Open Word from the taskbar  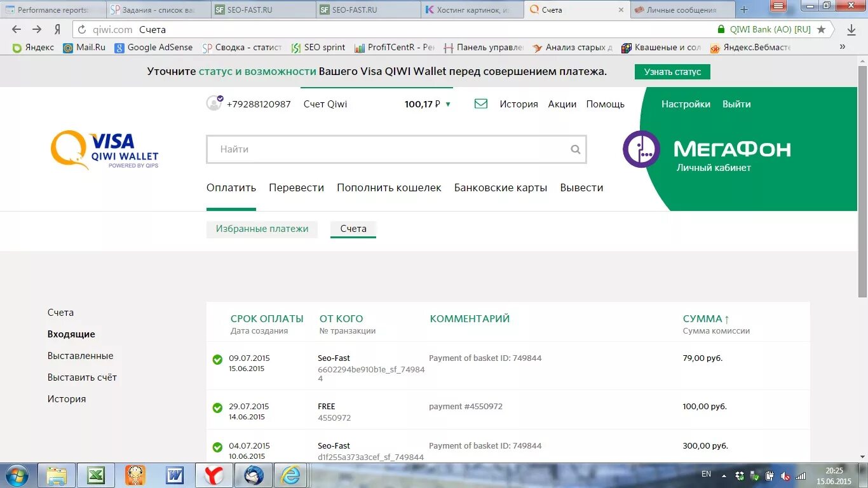point(175,475)
